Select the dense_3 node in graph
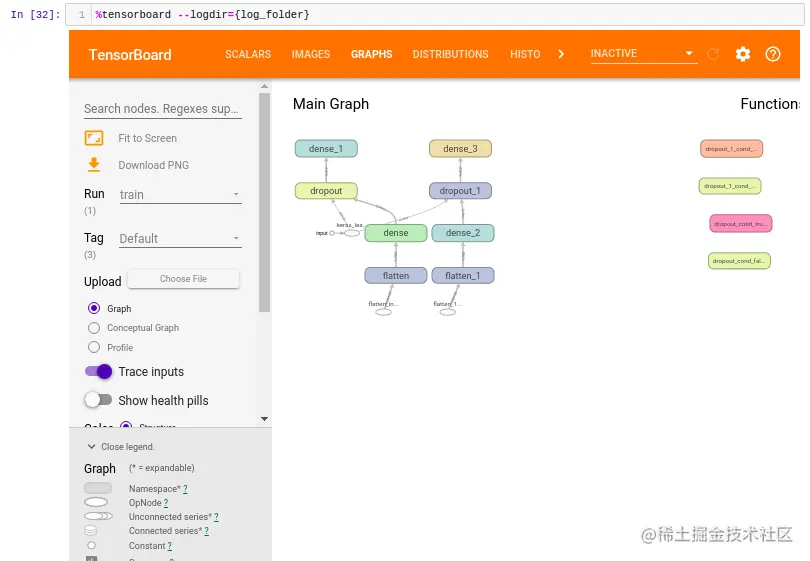This screenshot has height=561, width=810. coord(460,149)
